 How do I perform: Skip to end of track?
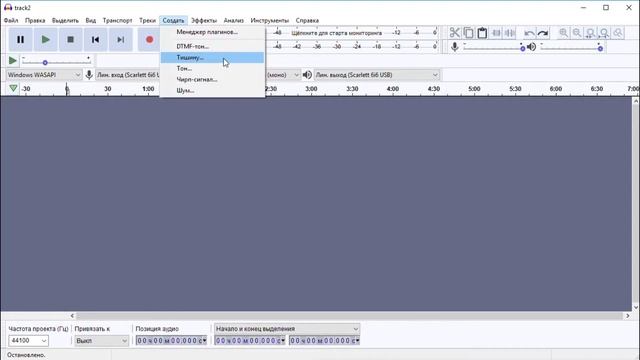(120, 40)
